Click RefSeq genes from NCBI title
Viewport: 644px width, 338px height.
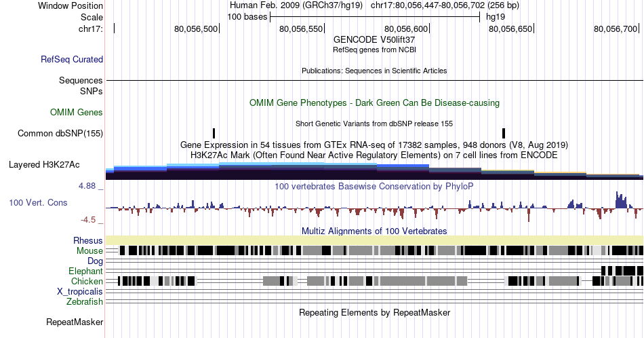374,50
